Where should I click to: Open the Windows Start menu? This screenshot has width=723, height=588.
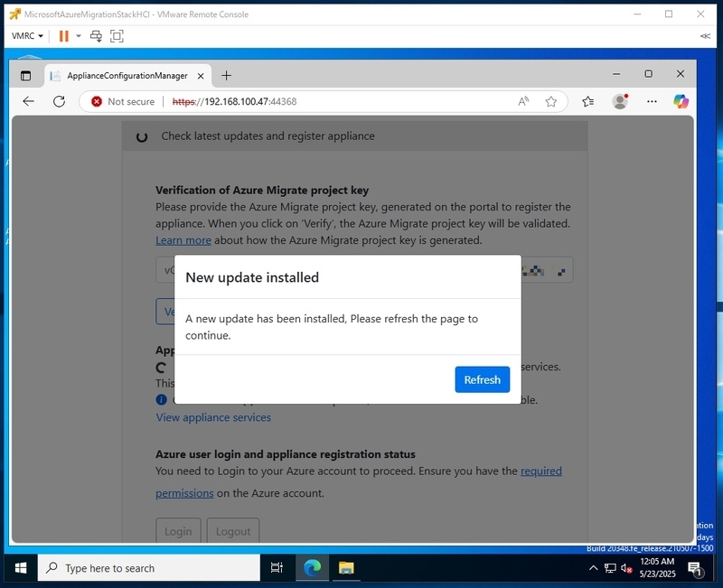21,568
